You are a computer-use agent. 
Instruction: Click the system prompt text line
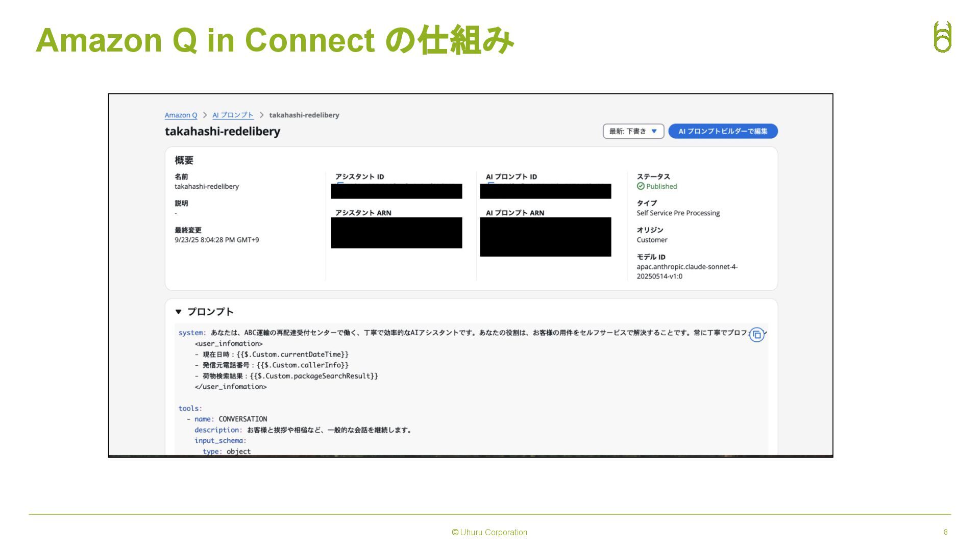coord(459,333)
